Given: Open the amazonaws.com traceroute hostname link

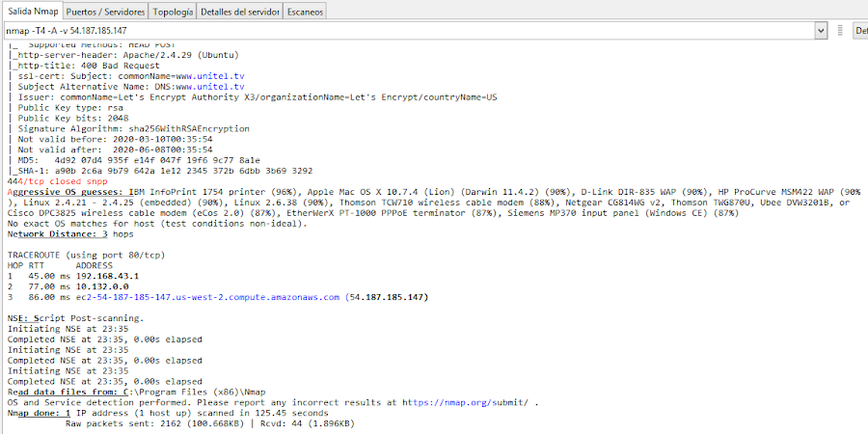Looking at the screenshot, I should (x=207, y=297).
